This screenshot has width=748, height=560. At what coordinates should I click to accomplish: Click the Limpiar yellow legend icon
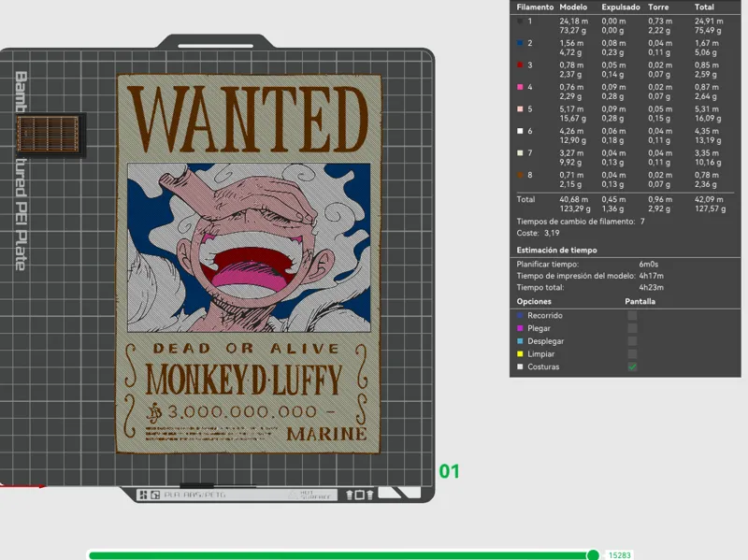(520, 354)
